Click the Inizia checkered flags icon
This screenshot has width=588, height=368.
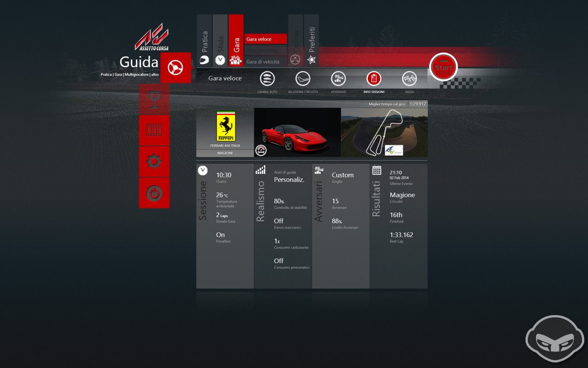click(409, 79)
